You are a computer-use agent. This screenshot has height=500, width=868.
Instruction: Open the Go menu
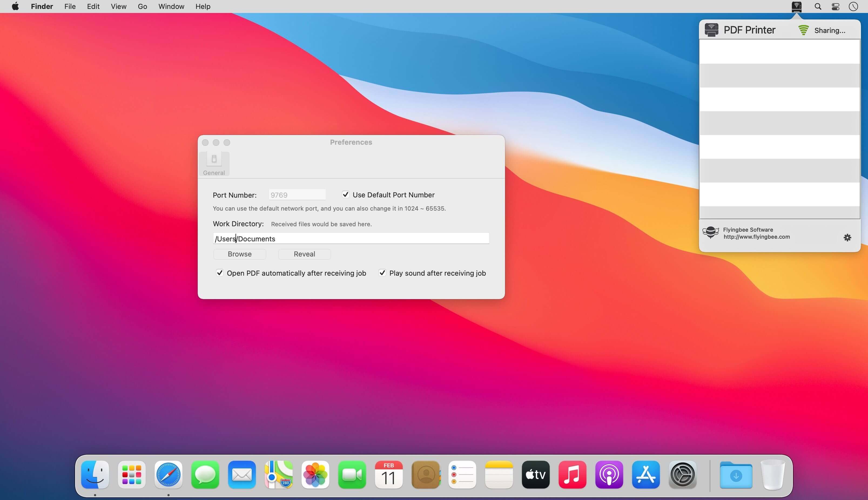(x=142, y=6)
